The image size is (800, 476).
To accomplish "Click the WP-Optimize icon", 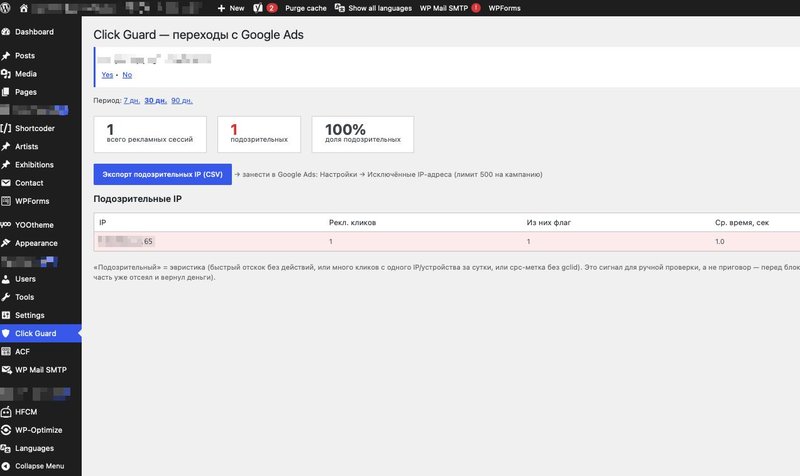I will point(6,430).
